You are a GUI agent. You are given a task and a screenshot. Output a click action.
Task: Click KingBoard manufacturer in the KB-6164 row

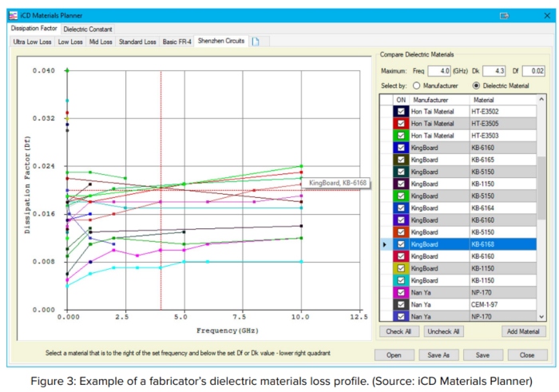439,208
